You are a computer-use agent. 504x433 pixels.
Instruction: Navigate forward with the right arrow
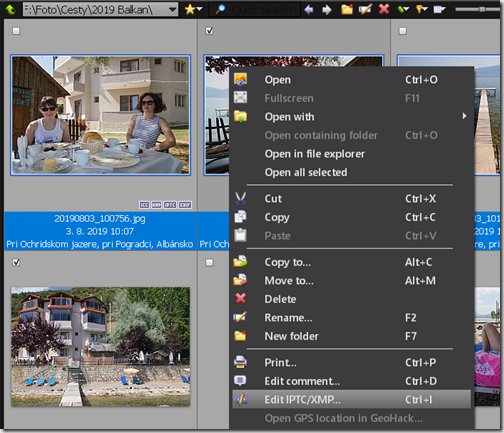[327, 10]
